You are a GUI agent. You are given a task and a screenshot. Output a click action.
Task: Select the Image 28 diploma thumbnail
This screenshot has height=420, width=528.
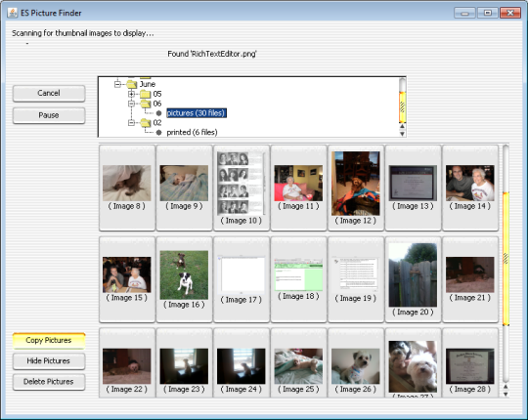click(470, 363)
